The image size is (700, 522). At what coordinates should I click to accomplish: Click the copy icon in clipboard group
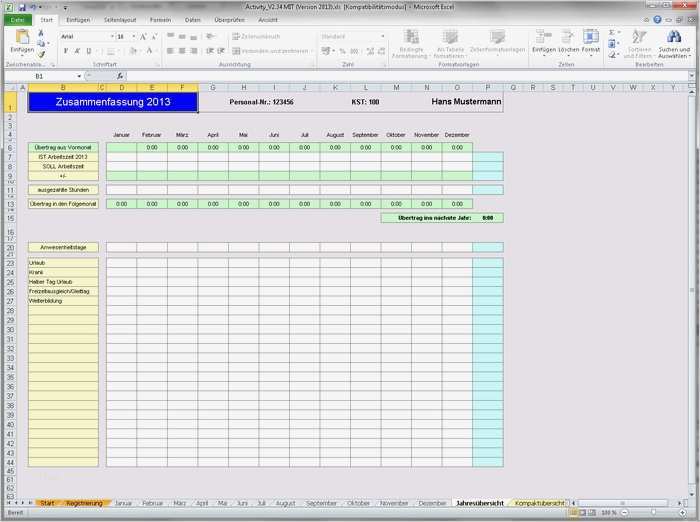pos(41,44)
